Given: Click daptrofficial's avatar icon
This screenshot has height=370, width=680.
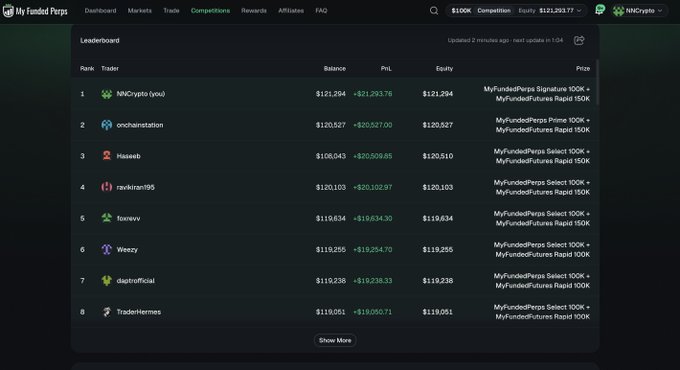Looking at the screenshot, I should 107,281.
